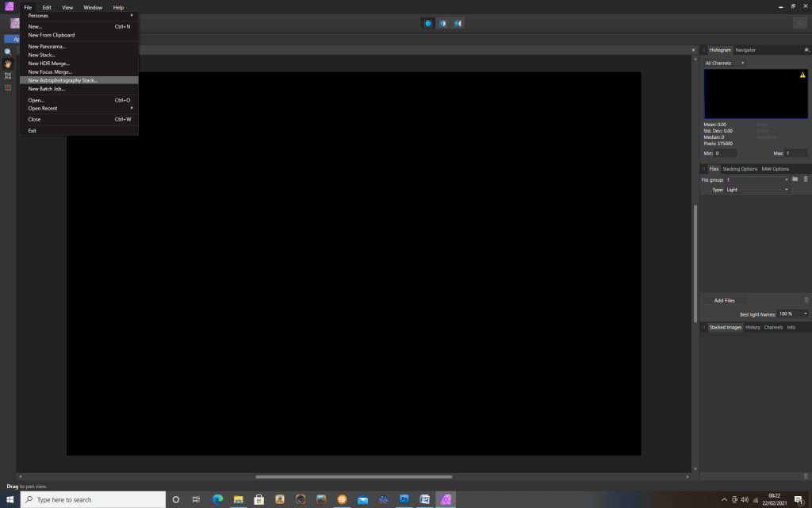This screenshot has width=812, height=508.
Task: Open the Help menu
Action: coord(118,7)
